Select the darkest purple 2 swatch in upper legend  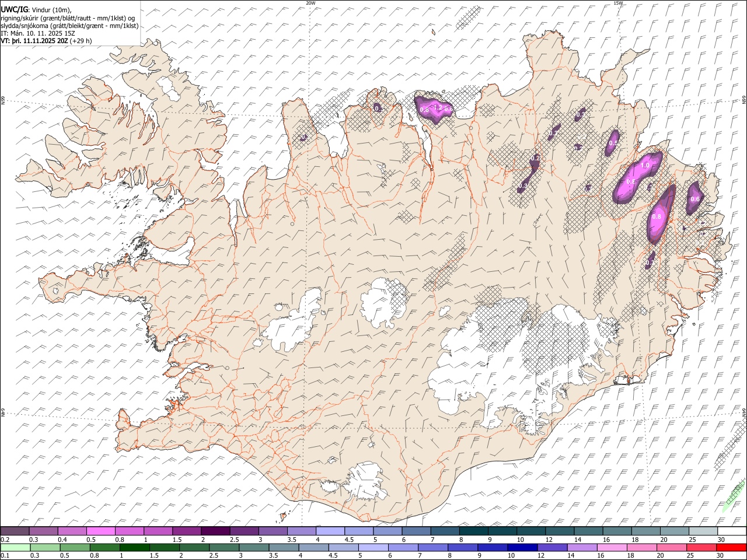pos(215,531)
